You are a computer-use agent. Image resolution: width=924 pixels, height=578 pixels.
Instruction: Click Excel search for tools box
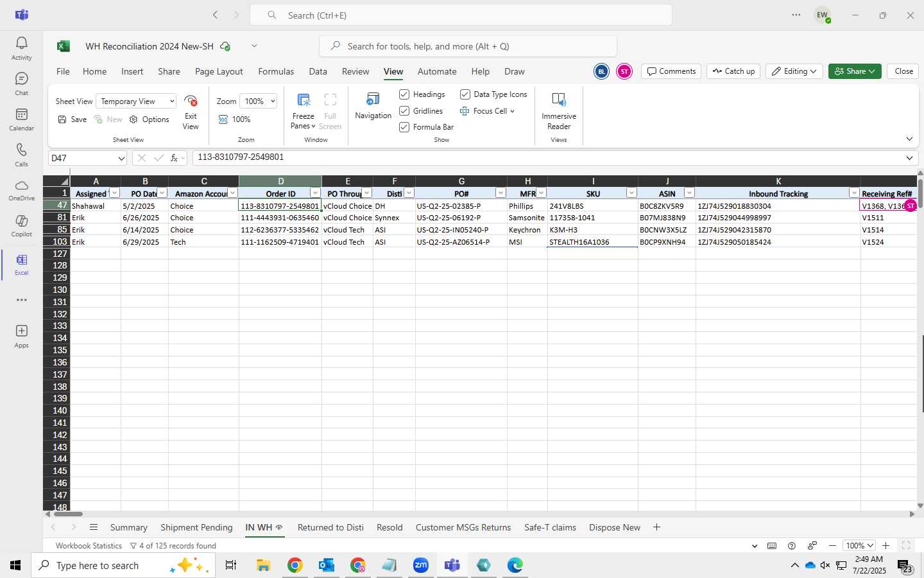[468, 46]
